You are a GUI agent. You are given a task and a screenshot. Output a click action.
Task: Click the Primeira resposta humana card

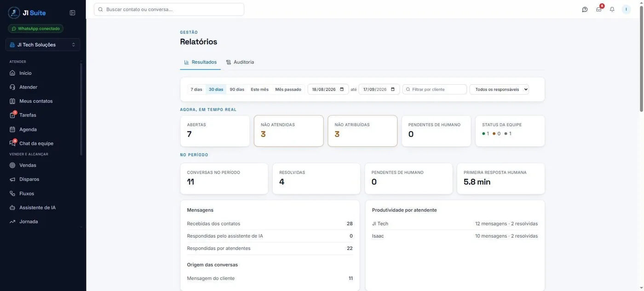(501, 179)
